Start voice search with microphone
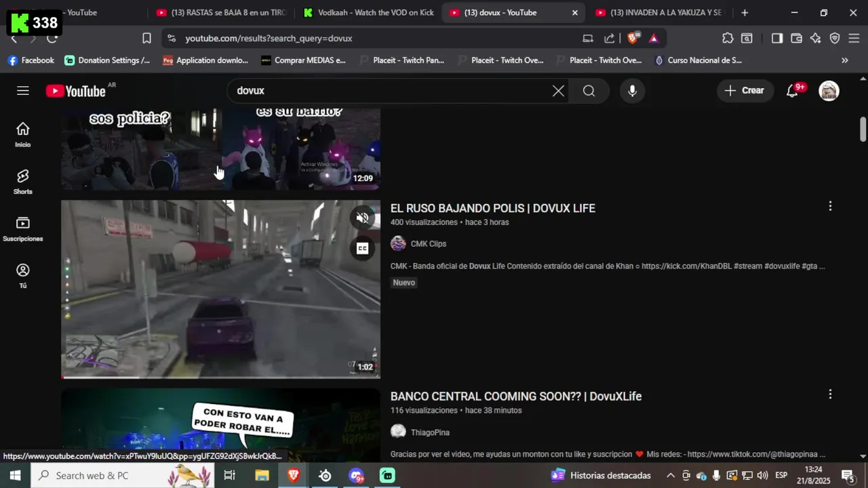Image resolution: width=868 pixels, height=488 pixels. (x=632, y=91)
